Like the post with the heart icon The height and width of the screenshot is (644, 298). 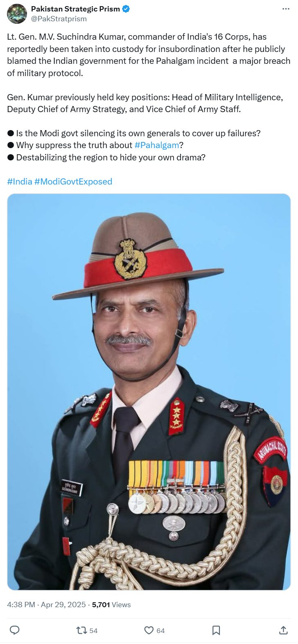[x=149, y=630]
